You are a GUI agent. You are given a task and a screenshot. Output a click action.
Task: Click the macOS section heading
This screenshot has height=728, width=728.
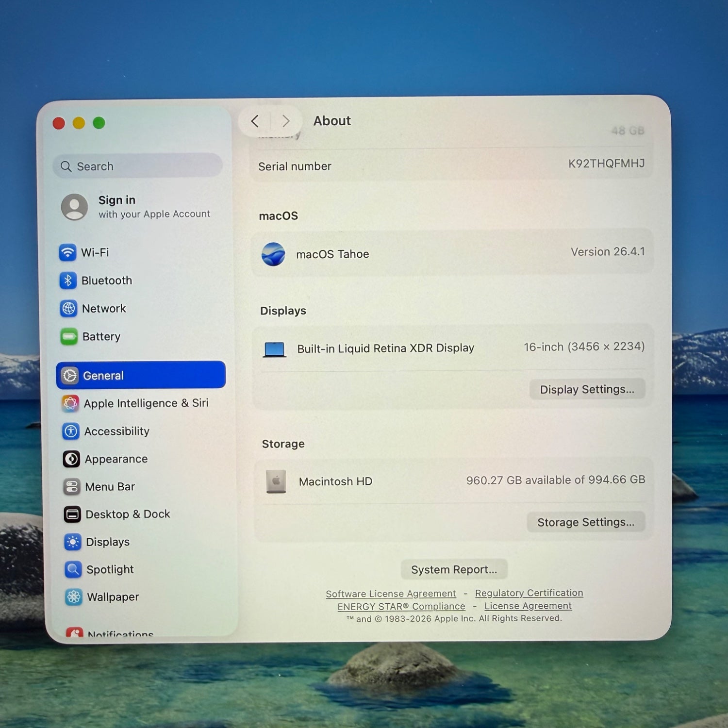click(x=279, y=216)
